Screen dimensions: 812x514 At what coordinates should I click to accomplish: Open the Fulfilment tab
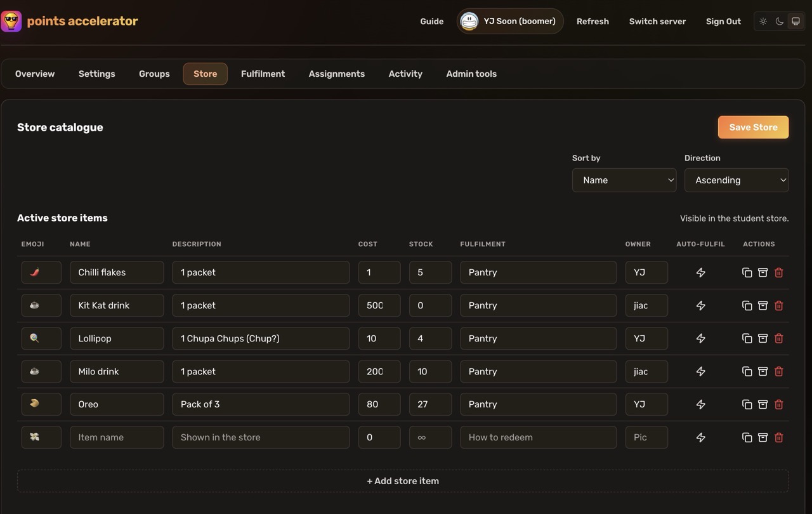point(263,74)
